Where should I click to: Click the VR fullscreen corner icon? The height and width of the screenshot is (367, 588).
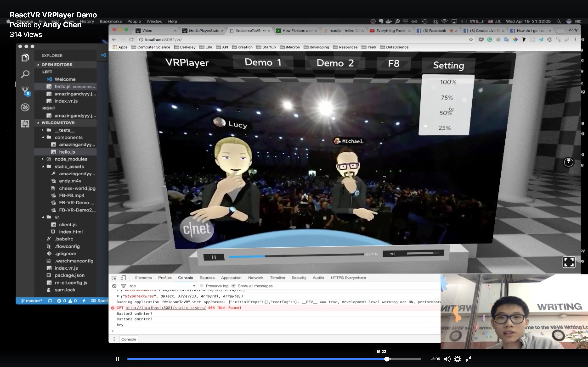pyautogui.click(x=569, y=262)
